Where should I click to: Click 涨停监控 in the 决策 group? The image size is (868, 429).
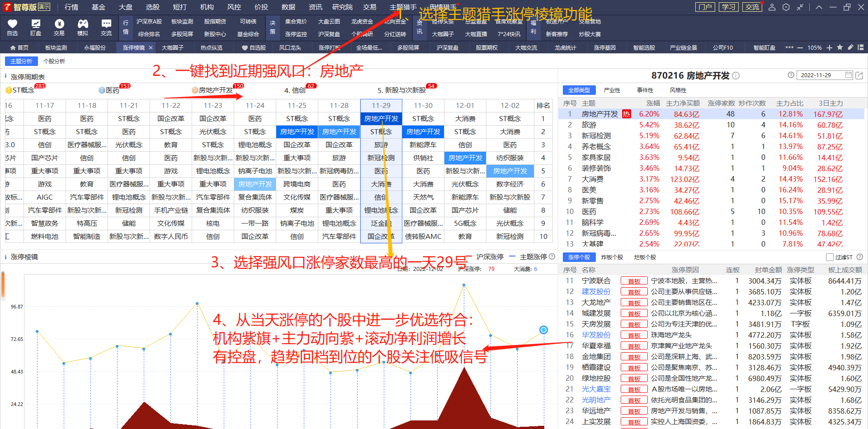point(296,34)
